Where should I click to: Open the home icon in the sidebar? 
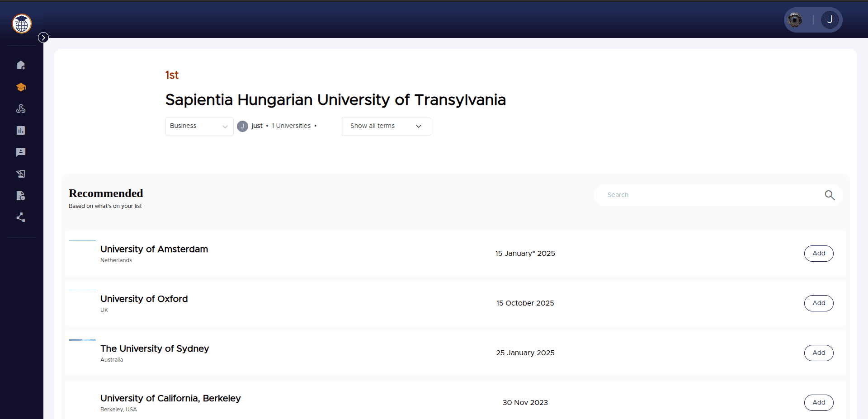coord(21,65)
